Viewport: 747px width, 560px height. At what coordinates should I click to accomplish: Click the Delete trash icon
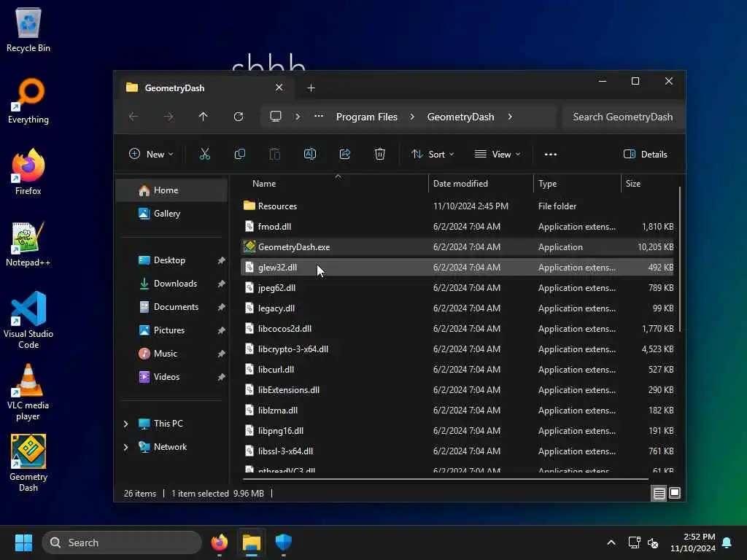point(379,155)
